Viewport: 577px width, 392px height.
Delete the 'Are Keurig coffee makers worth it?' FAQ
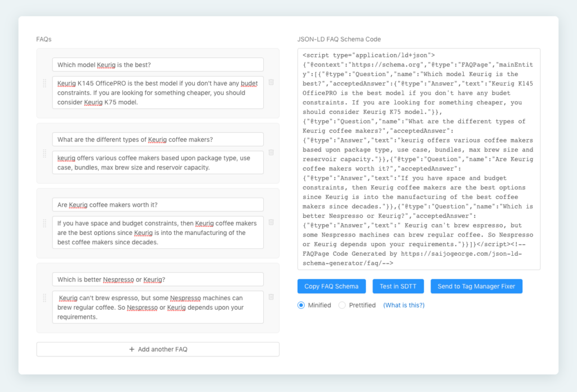(x=271, y=222)
